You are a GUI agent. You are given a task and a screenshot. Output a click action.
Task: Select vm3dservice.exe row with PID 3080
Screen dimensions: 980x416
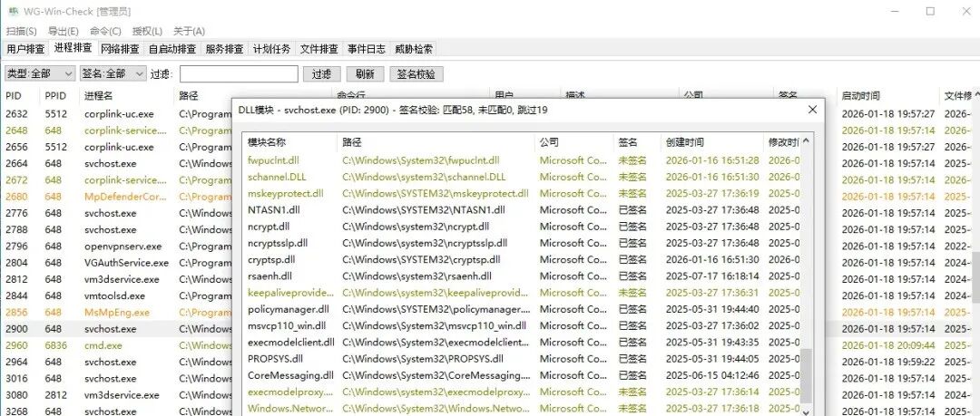(x=117, y=395)
